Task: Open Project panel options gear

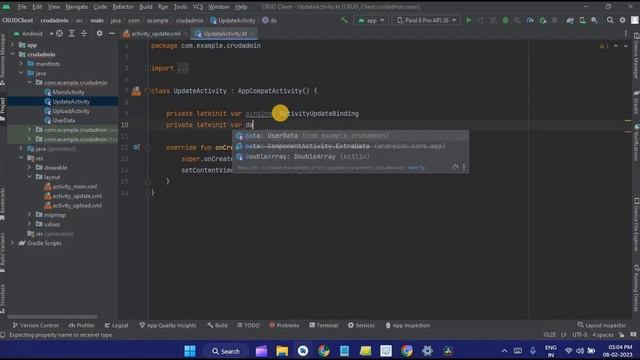Action: pyautogui.click(x=99, y=33)
